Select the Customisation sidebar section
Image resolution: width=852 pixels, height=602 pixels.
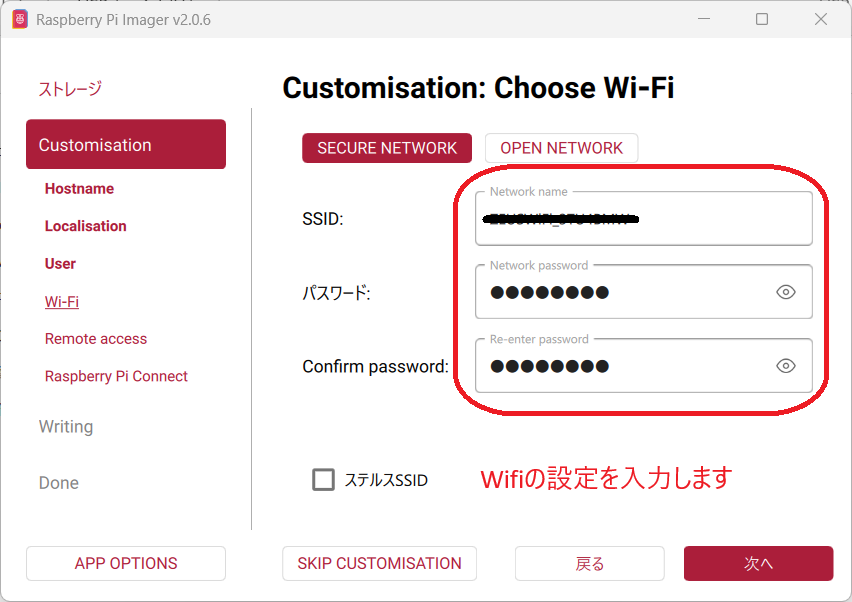tap(126, 145)
